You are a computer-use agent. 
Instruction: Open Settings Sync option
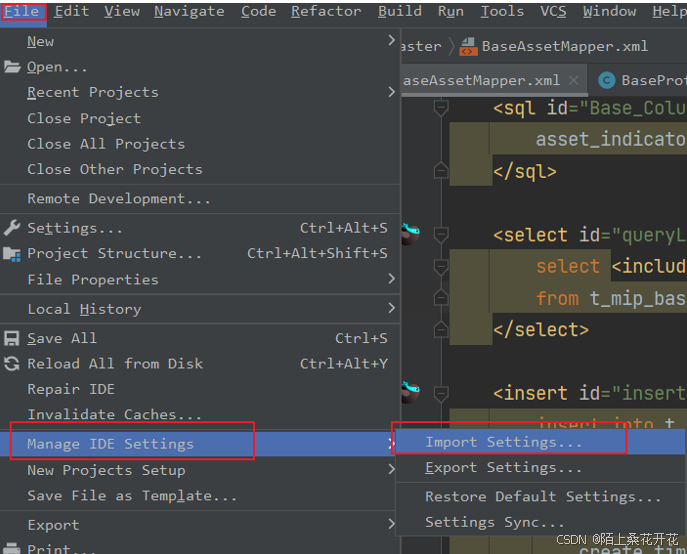pyautogui.click(x=541, y=522)
